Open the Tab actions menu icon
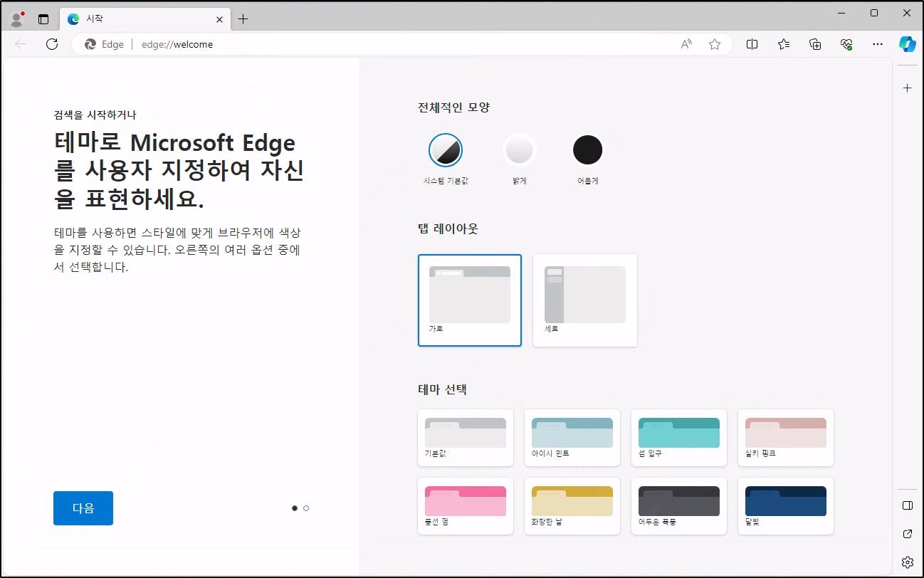924x578 pixels. tap(43, 19)
